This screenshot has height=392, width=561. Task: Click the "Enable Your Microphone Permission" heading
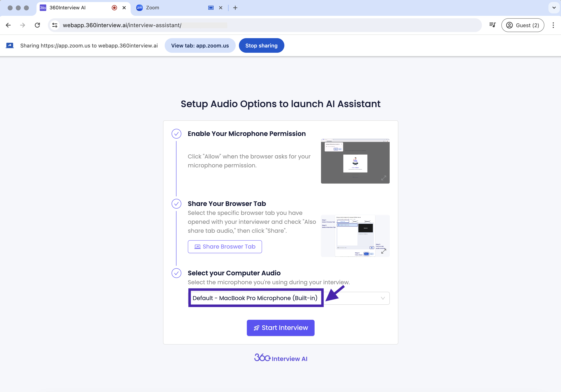pos(247,134)
